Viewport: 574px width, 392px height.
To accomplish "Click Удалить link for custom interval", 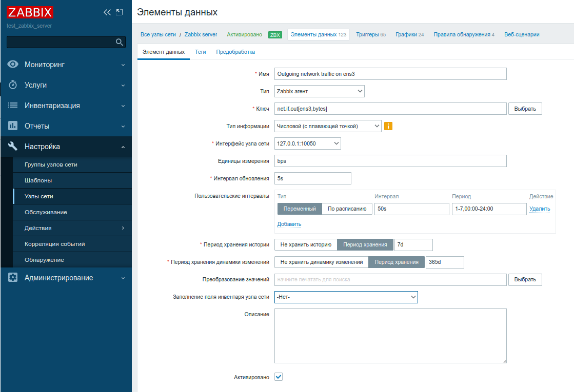I will coord(540,209).
